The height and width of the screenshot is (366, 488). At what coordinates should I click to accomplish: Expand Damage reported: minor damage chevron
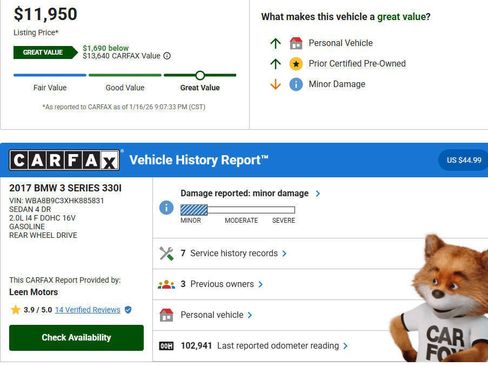(318, 193)
